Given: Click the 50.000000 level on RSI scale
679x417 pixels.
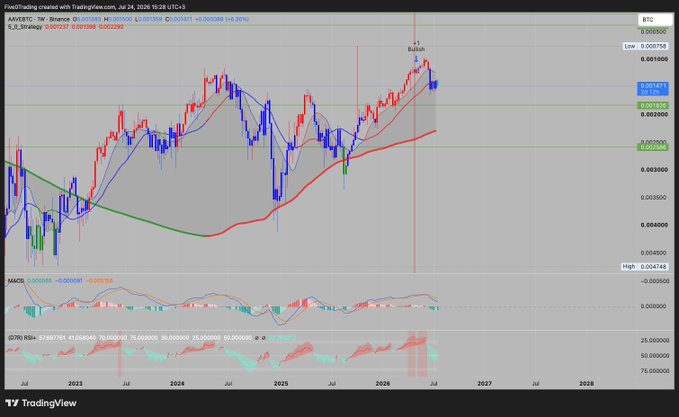Looking at the screenshot, I should pos(654,356).
